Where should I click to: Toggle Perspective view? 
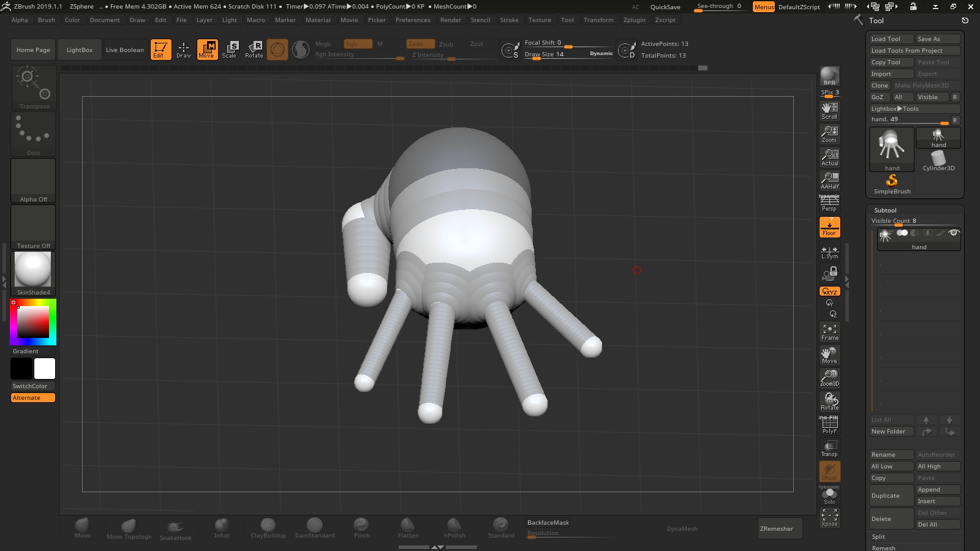click(x=829, y=204)
